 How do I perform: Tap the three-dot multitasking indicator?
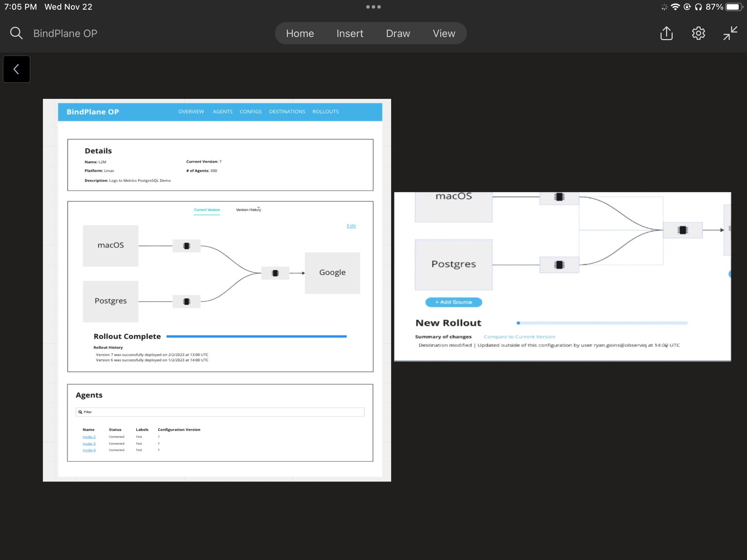click(373, 7)
